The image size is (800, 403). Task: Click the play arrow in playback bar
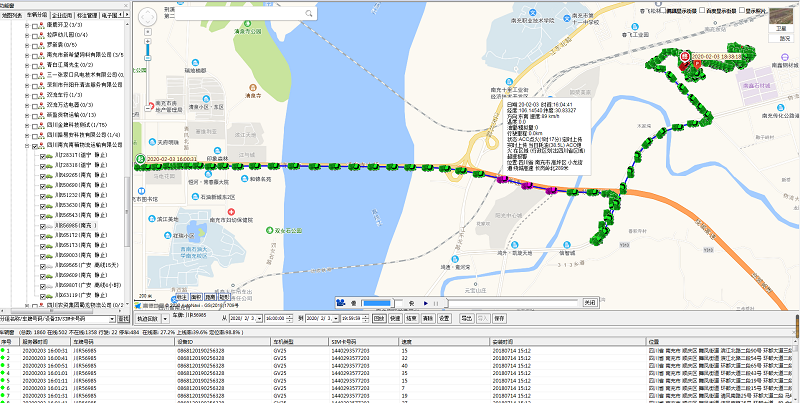(x=425, y=302)
